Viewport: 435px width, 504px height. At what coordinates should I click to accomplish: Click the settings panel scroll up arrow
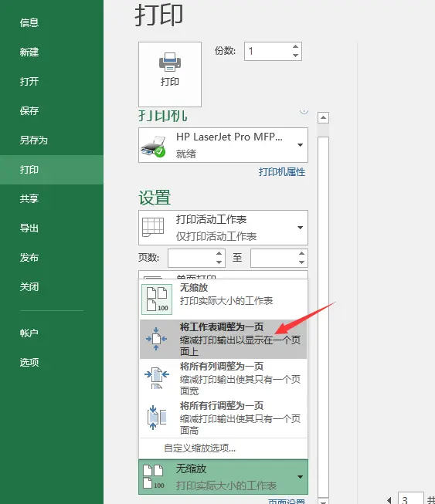click(323, 117)
